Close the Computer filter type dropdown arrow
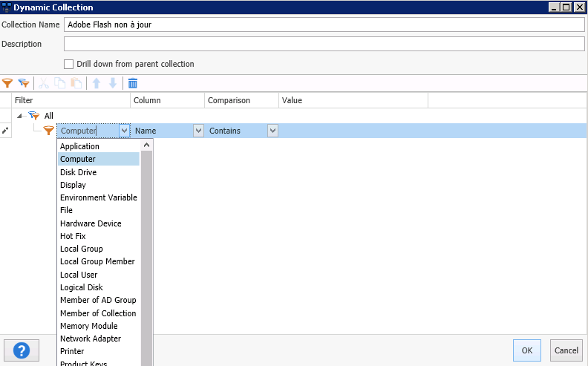The image size is (588, 366). tap(124, 131)
